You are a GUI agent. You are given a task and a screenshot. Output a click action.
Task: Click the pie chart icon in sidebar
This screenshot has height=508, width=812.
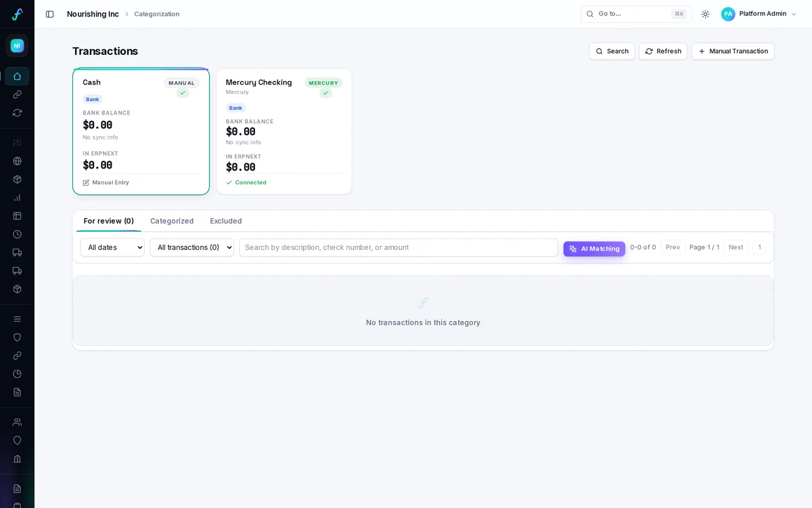(x=17, y=374)
